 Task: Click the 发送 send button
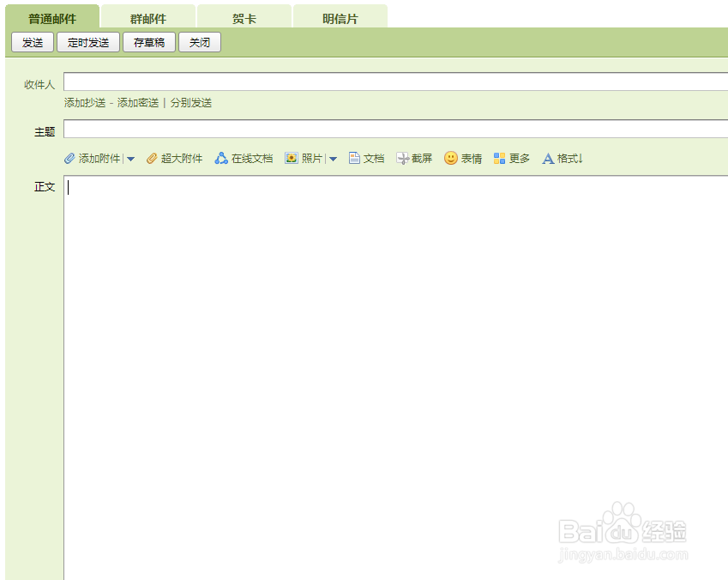(32, 41)
